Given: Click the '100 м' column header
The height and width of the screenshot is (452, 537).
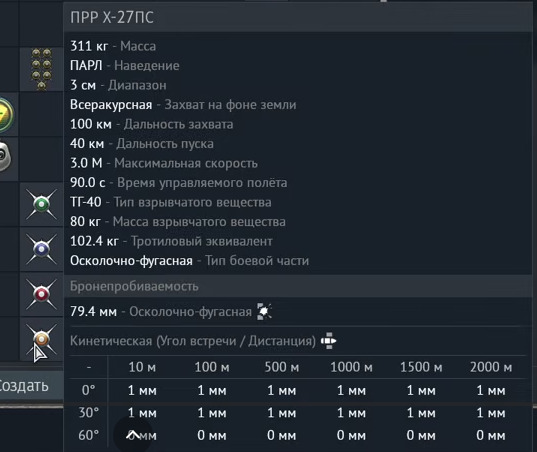Looking at the screenshot, I should (x=212, y=367).
